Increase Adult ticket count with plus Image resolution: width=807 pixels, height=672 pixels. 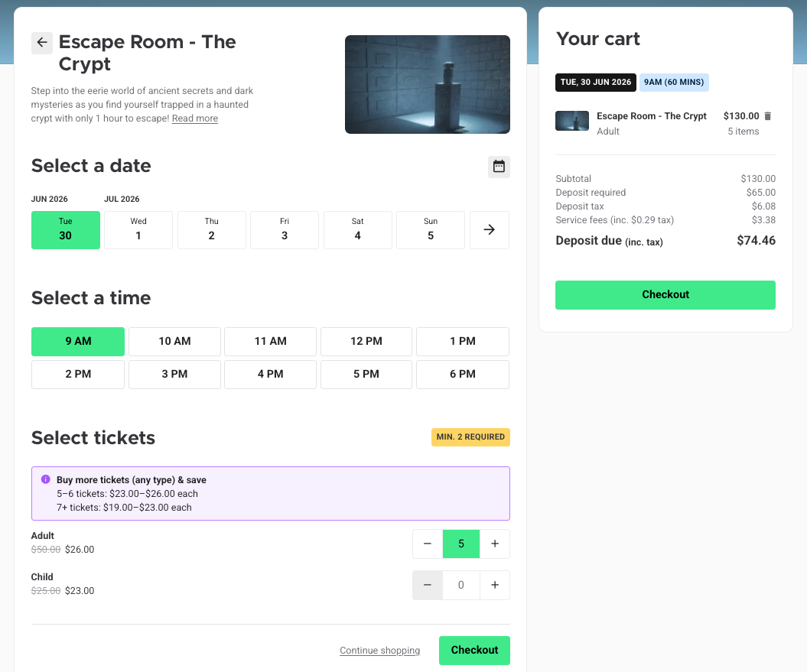[495, 544]
